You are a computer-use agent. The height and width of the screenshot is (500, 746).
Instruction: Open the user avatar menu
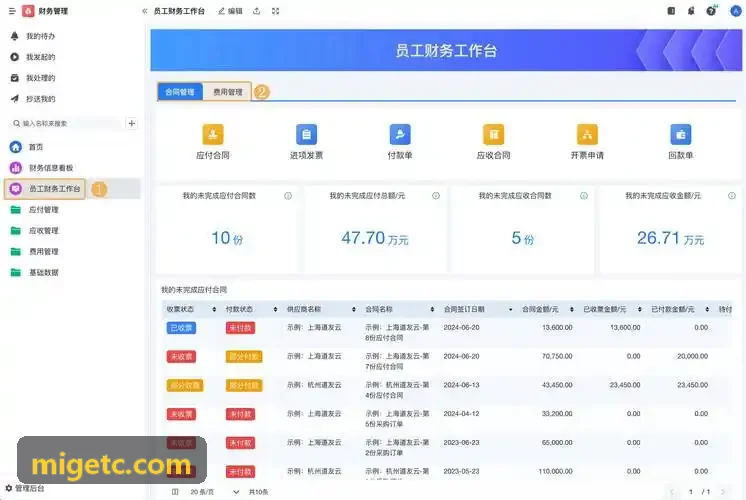[736, 11]
